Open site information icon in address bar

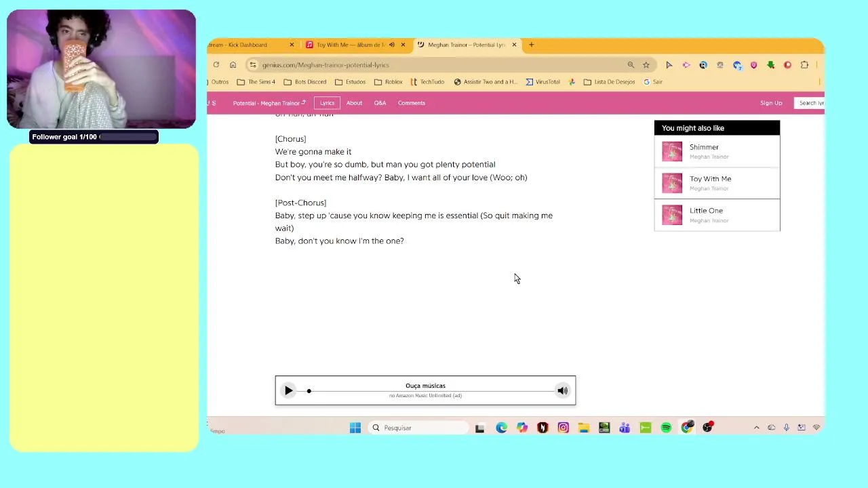coord(253,65)
